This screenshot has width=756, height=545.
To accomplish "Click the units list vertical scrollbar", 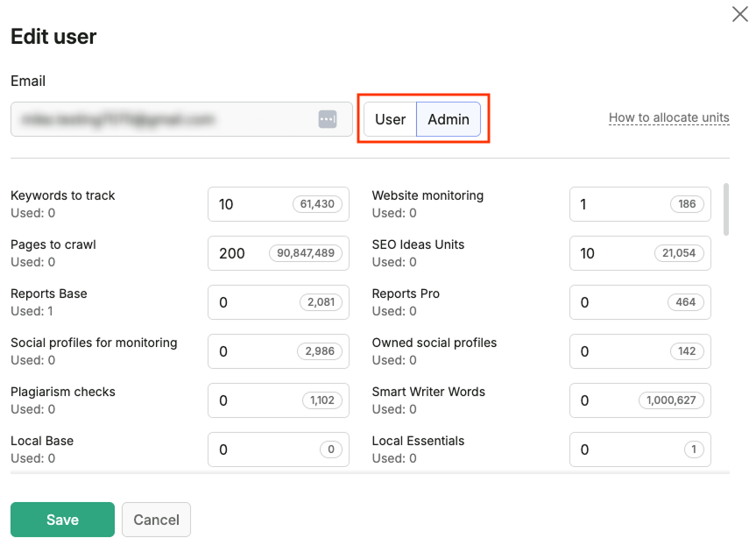I will (726, 209).
